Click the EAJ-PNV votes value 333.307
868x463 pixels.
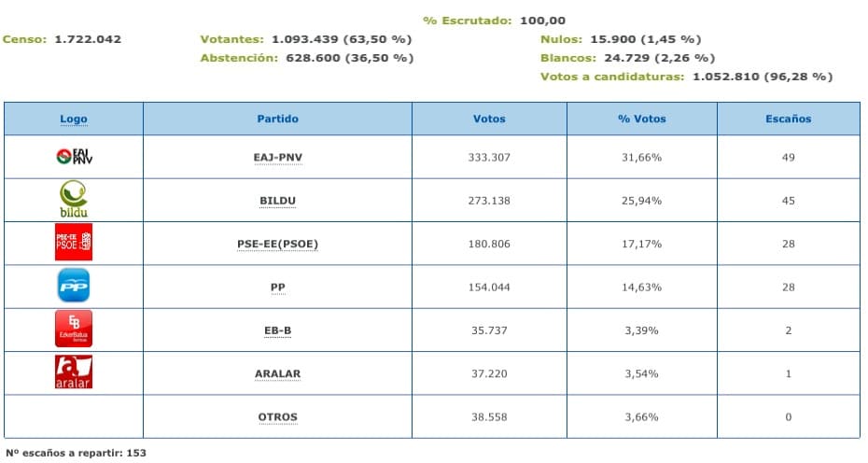[489, 158]
